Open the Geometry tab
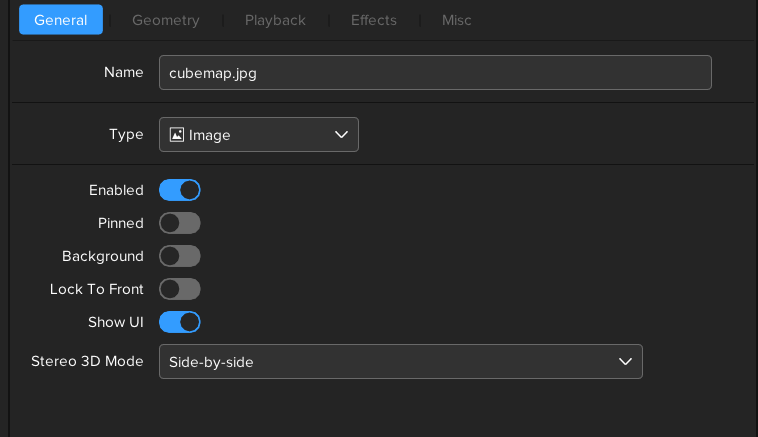Viewport: 758px width, 437px height. tap(165, 20)
